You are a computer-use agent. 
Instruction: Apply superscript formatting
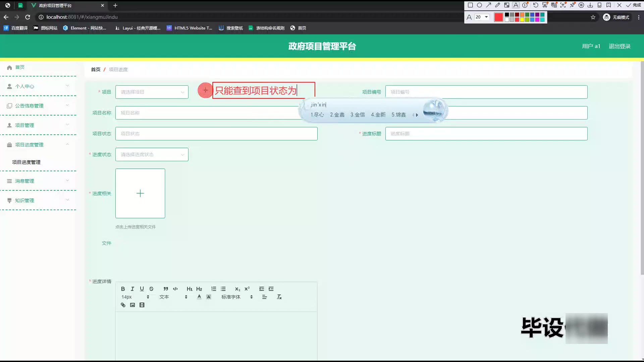click(247, 289)
